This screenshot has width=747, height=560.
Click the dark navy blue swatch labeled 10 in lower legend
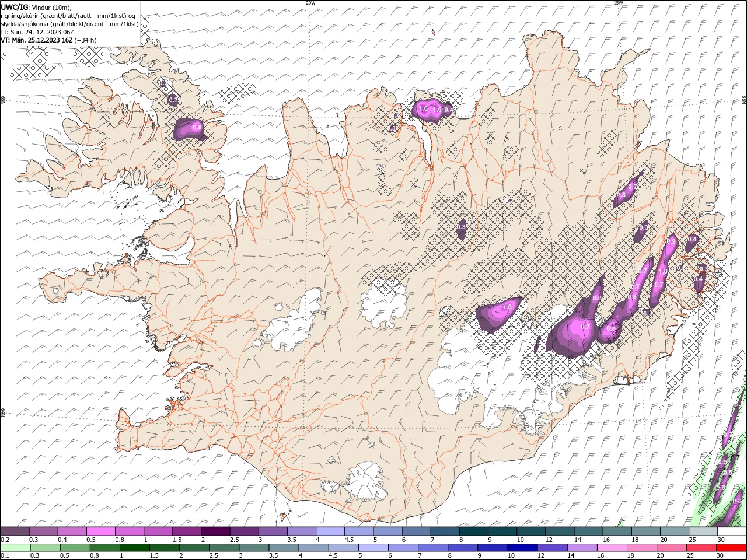521,548
